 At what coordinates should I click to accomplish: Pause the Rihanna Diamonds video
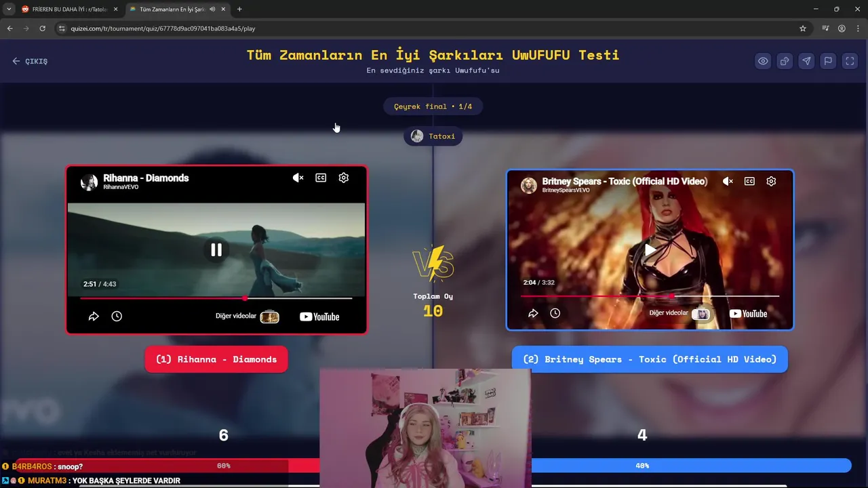click(216, 250)
